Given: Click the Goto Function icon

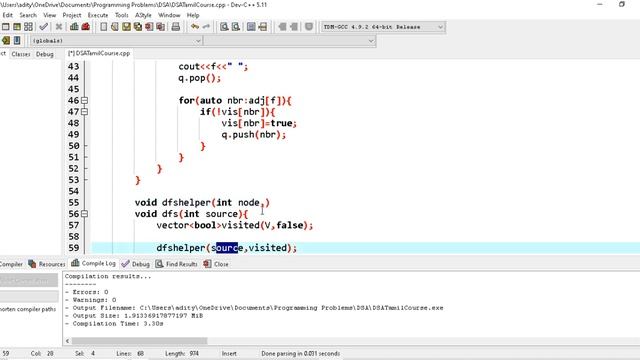Looking at the screenshot, I should [x=251, y=27].
